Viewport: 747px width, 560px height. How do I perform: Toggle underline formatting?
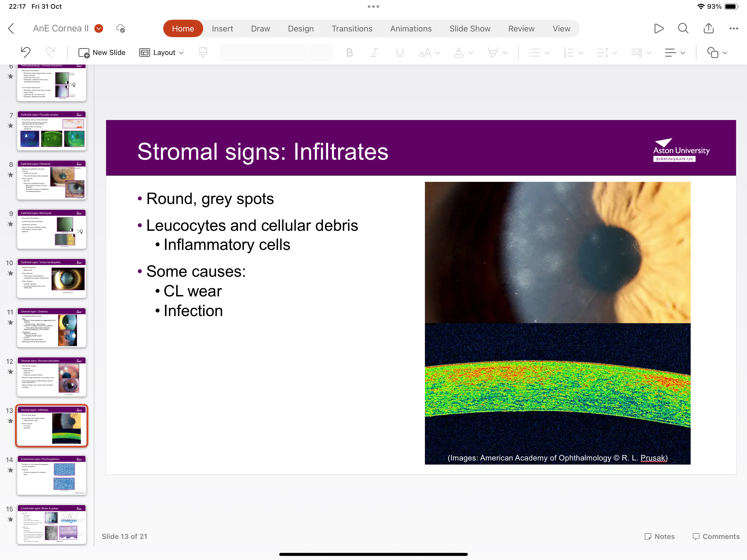400,52
